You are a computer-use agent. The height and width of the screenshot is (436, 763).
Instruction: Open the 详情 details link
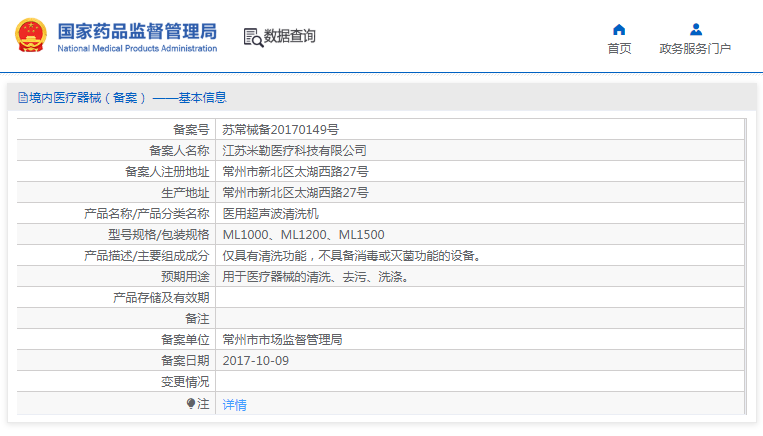[235, 404]
